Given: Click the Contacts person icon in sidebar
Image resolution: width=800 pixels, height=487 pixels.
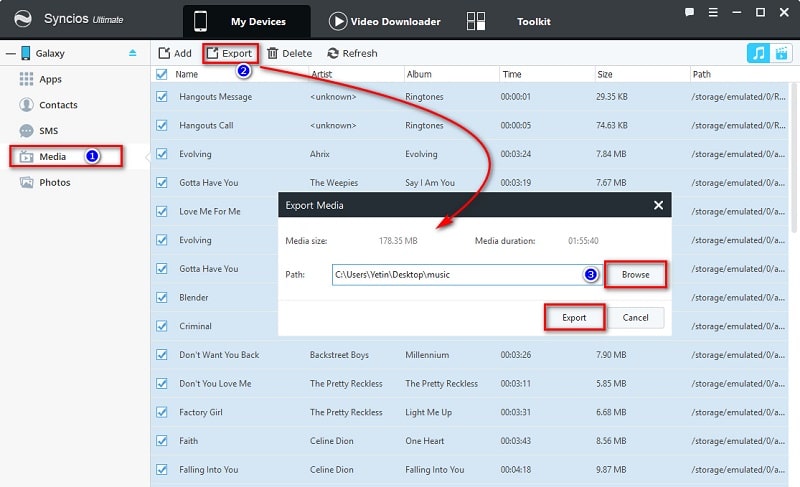Looking at the screenshot, I should coord(26,105).
